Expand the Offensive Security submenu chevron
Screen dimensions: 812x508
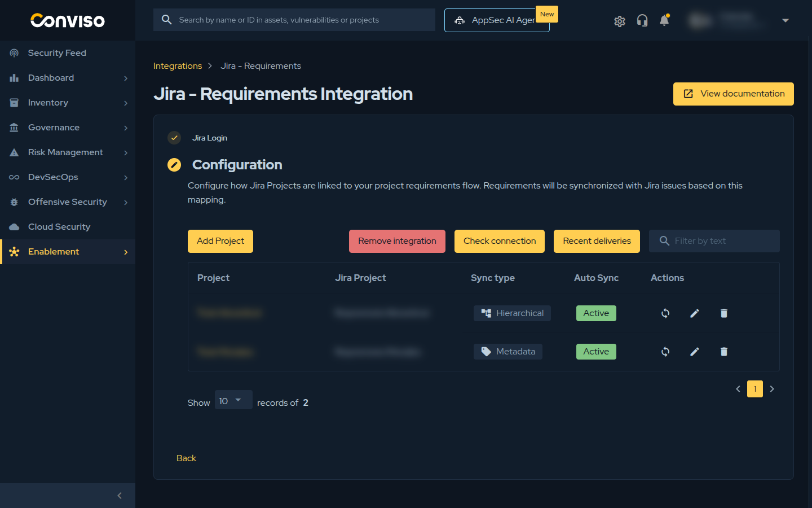pyautogui.click(x=126, y=202)
